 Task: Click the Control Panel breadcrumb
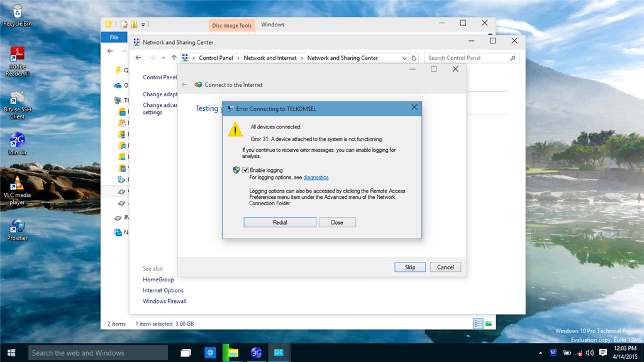point(216,58)
